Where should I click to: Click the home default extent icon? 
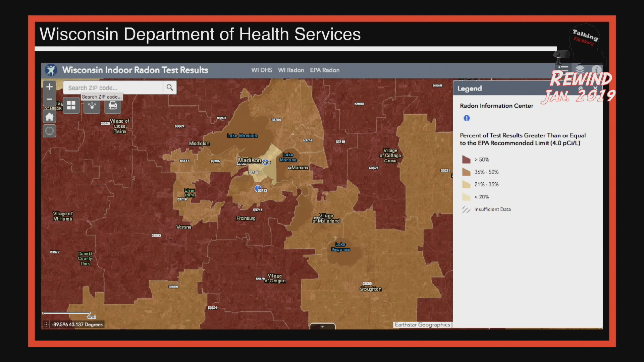(49, 117)
